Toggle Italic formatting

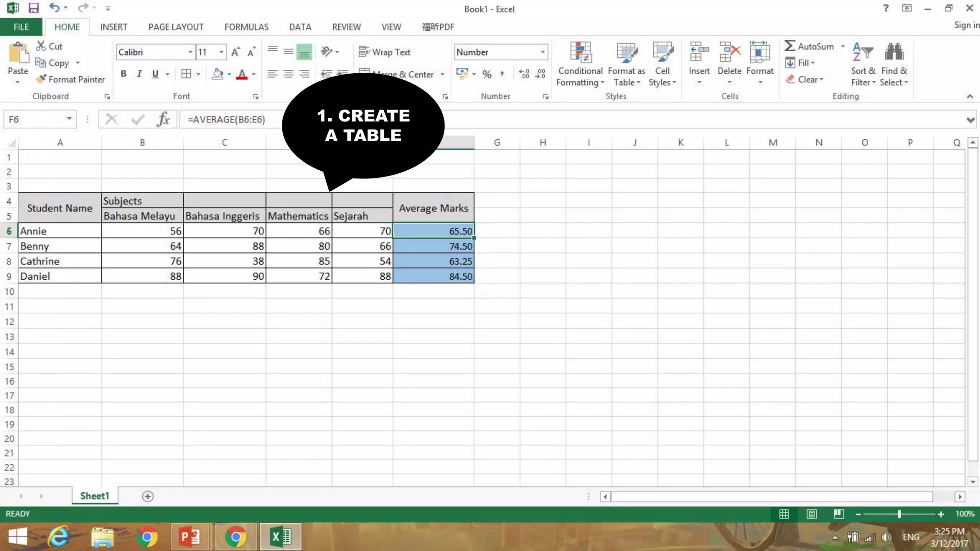[x=139, y=74]
